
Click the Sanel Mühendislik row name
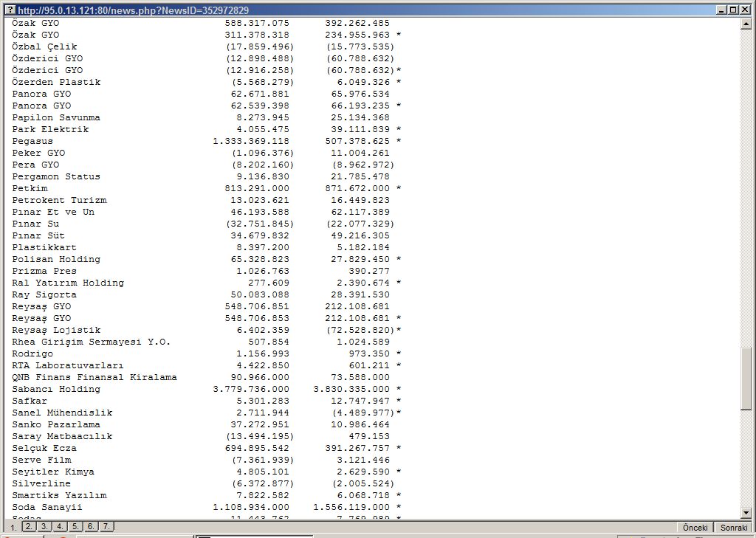point(62,413)
